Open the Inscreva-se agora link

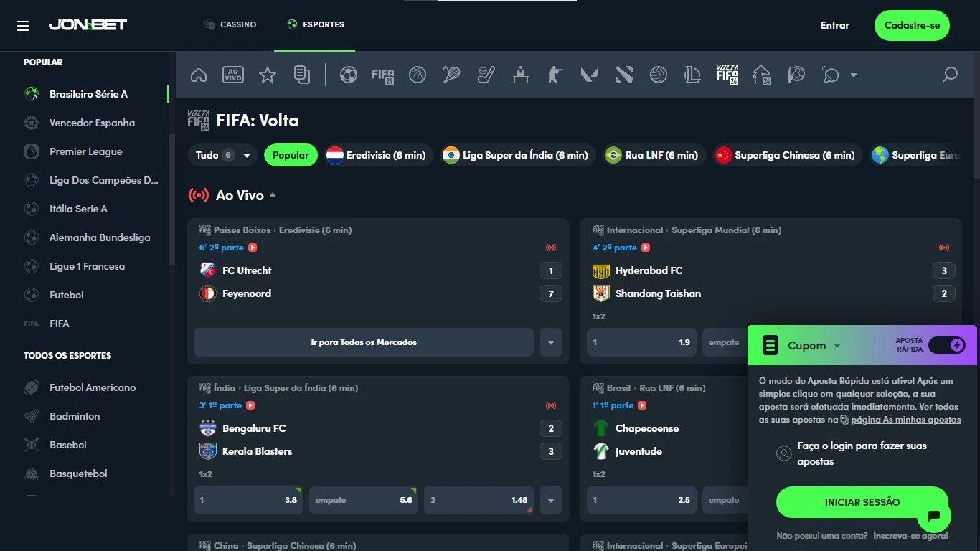910,536
